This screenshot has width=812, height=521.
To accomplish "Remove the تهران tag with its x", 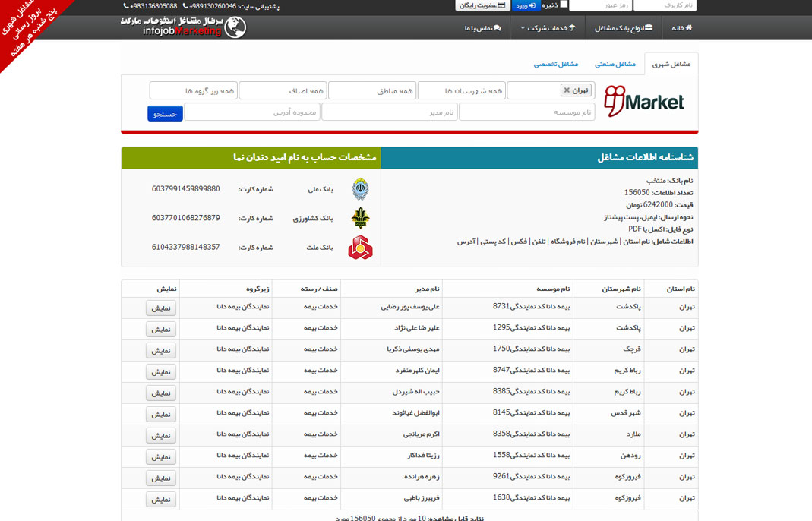I will point(567,90).
